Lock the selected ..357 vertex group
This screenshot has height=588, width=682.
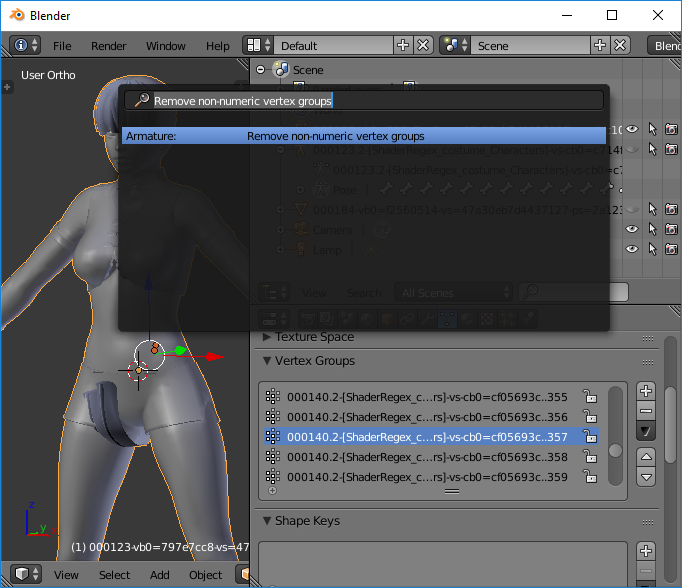coord(590,437)
